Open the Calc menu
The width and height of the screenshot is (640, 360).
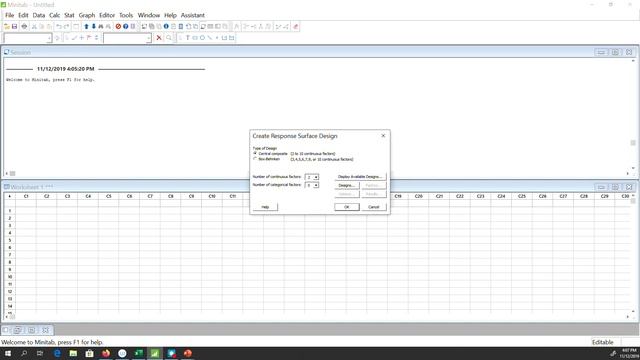click(55, 15)
